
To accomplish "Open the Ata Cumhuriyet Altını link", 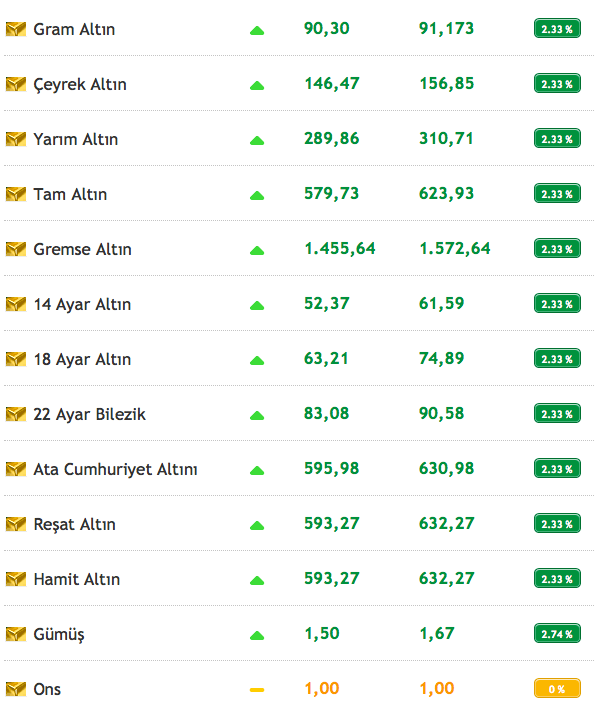I will [x=115, y=469].
